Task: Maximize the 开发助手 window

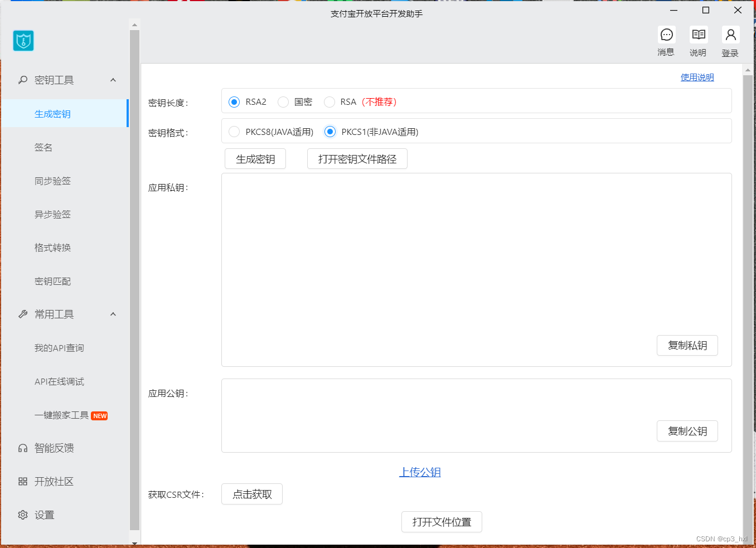Action: coord(706,10)
